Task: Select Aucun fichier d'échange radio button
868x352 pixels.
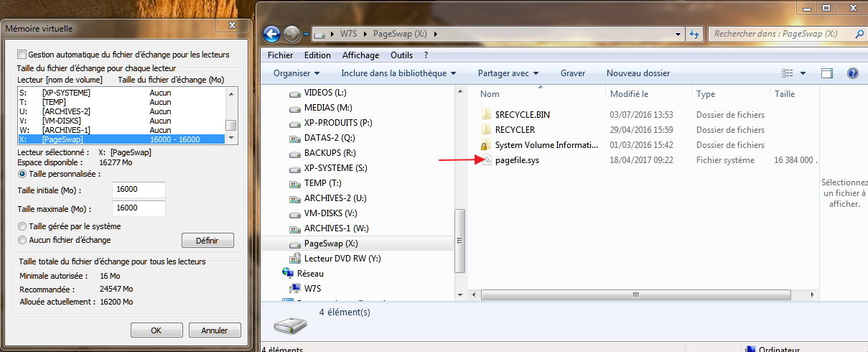Action: click(x=22, y=240)
